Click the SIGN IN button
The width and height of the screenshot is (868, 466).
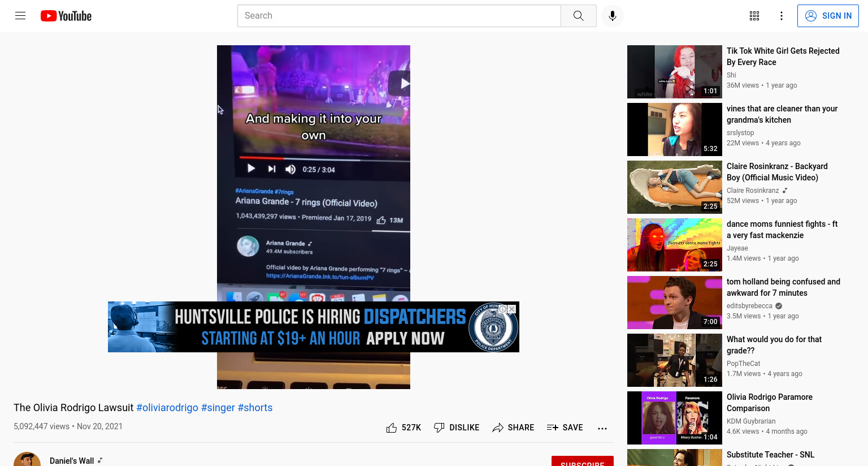(828, 16)
